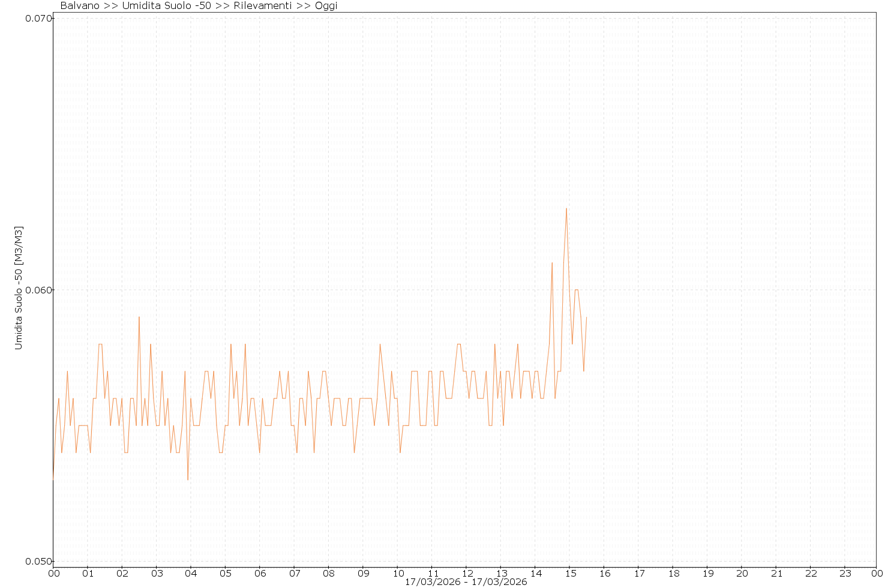Viewport: 888px width, 588px height.
Task: Click the hour 18 tick label
Action: click(673, 572)
